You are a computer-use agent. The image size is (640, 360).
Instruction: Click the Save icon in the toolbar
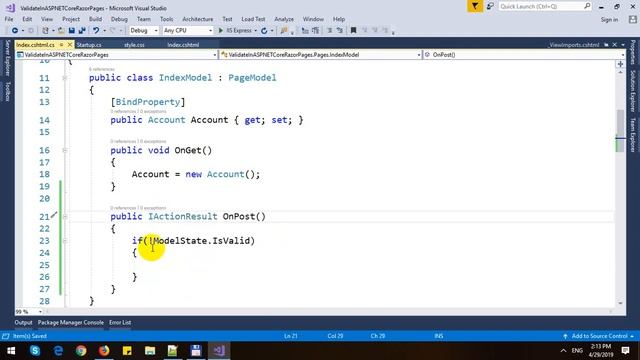pyautogui.click(x=72, y=31)
